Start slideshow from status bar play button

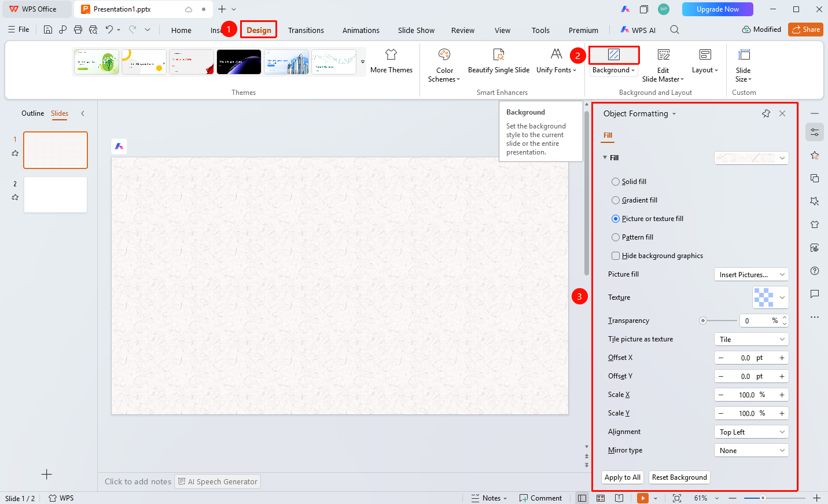[643, 498]
